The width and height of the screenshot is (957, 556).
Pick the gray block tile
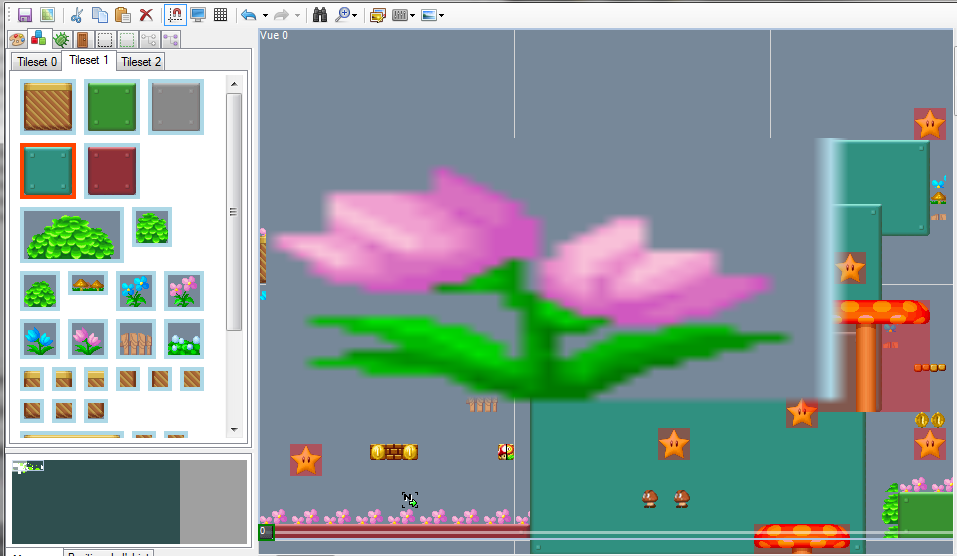coord(176,107)
